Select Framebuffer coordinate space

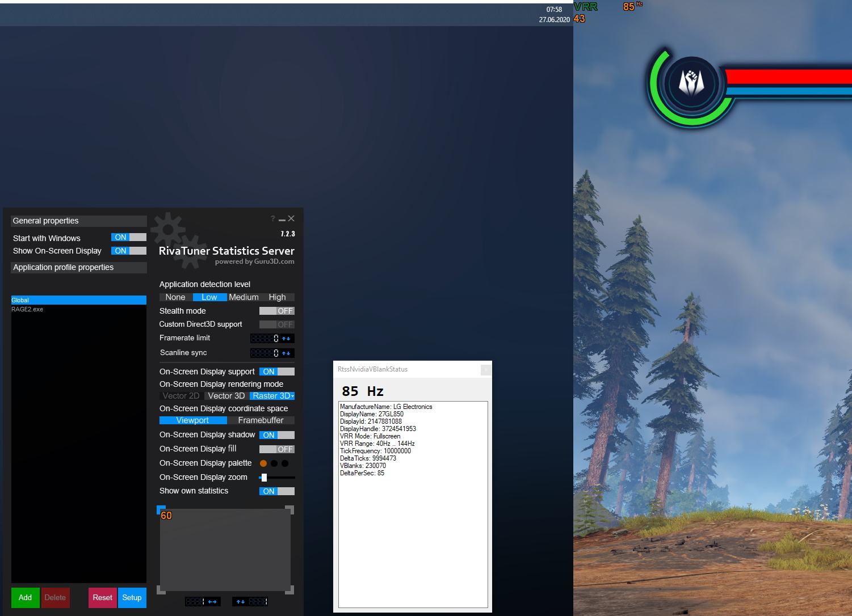tap(261, 420)
